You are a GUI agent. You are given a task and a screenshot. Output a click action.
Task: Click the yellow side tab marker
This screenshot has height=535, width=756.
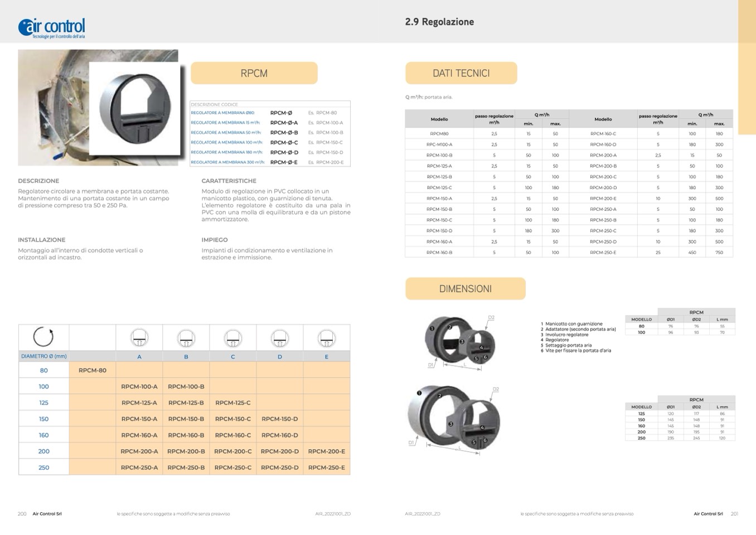pyautogui.click(x=747, y=67)
